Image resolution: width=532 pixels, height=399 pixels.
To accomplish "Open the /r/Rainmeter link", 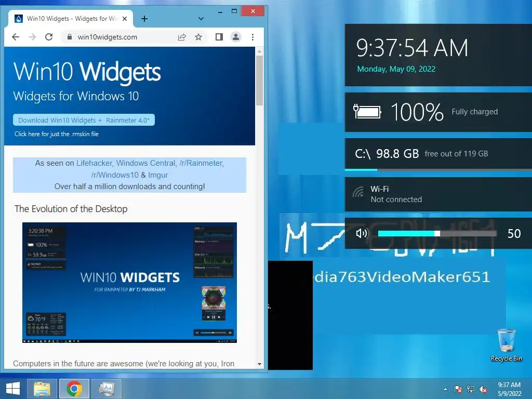I will pyautogui.click(x=201, y=163).
